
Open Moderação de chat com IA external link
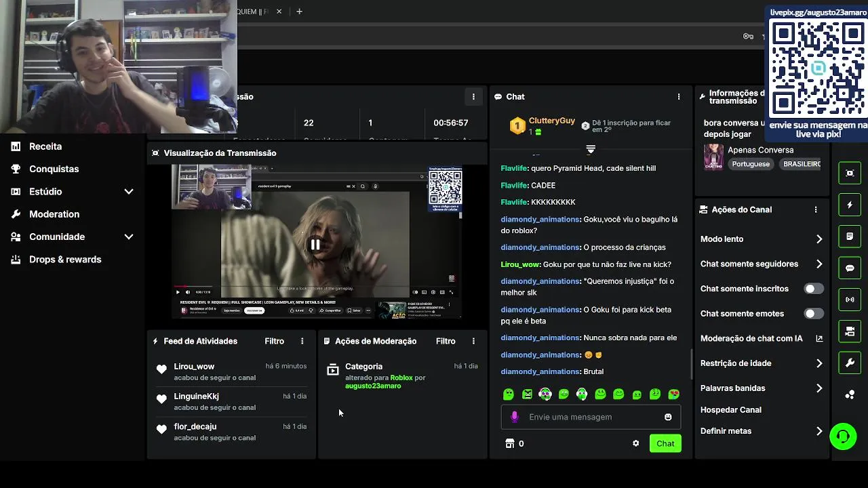point(819,338)
